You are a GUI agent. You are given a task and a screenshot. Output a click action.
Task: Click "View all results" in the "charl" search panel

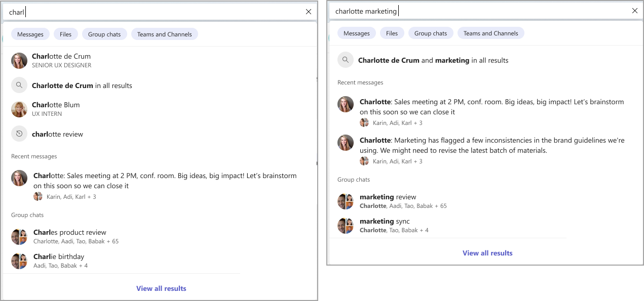(x=161, y=288)
